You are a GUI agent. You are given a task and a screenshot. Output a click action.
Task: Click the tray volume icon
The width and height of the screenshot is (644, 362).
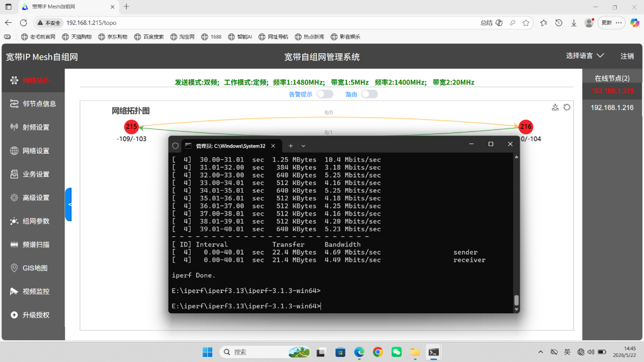point(591,352)
